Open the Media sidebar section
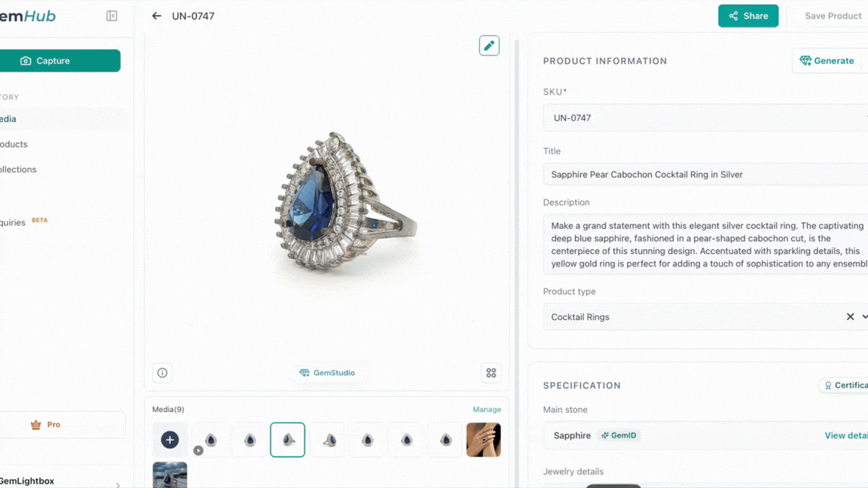The height and width of the screenshot is (488, 868). pyautogui.click(x=11, y=119)
